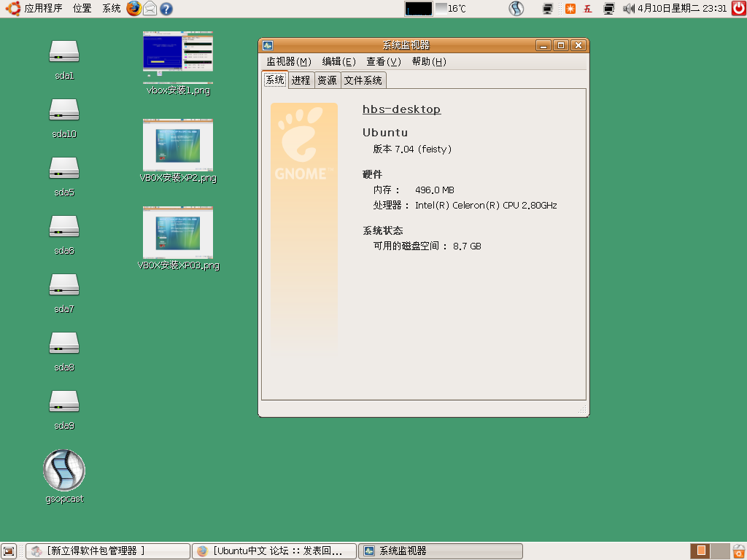
Task: Click the 16°C weather applet
Action: point(451,9)
